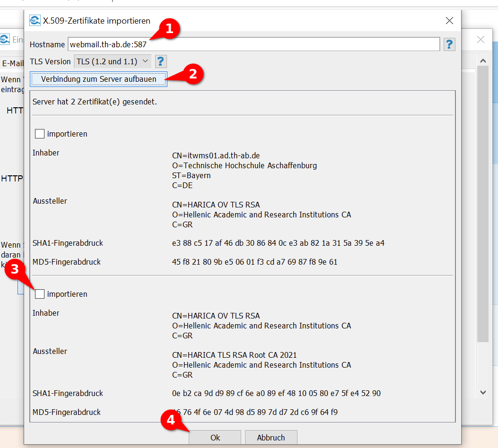The image size is (498, 448).
Task: Click the app icon in X.509 dialog title bar
Action: (x=35, y=21)
